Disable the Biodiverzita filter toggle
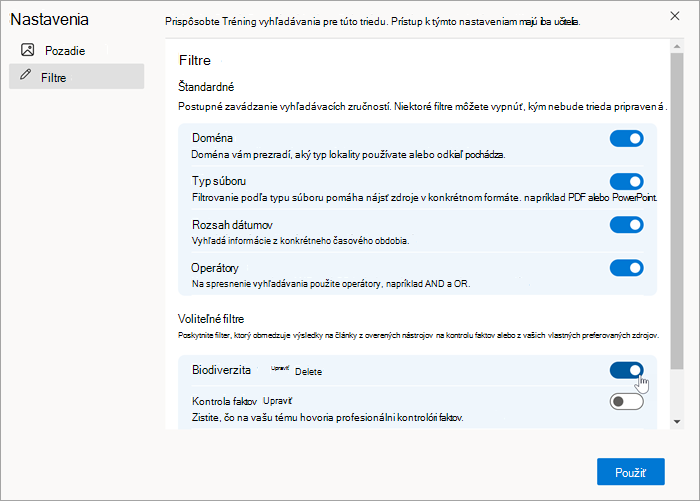The width and height of the screenshot is (700, 501). 626,370
